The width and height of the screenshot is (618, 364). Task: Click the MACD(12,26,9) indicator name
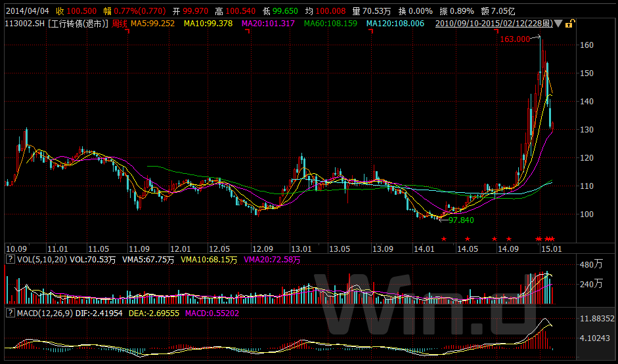click(x=45, y=313)
